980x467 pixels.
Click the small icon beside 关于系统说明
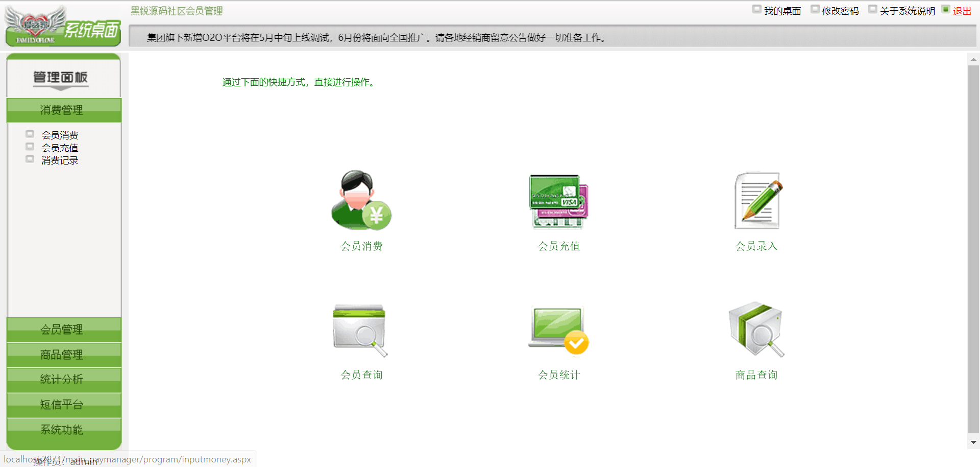pyautogui.click(x=873, y=9)
